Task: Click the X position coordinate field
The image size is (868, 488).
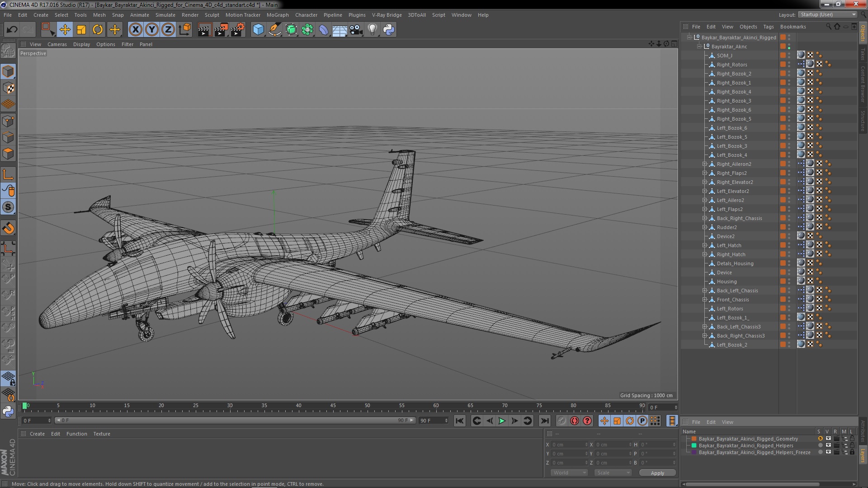Action: point(569,445)
